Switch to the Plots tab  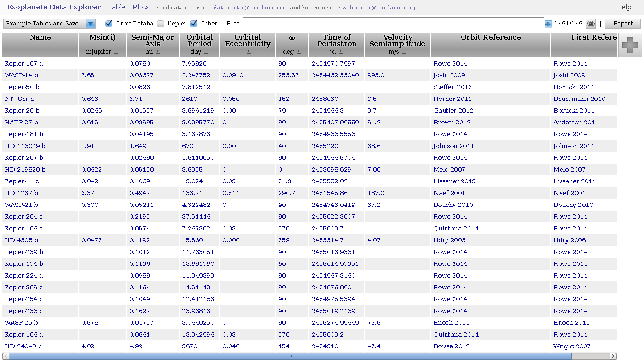click(141, 7)
